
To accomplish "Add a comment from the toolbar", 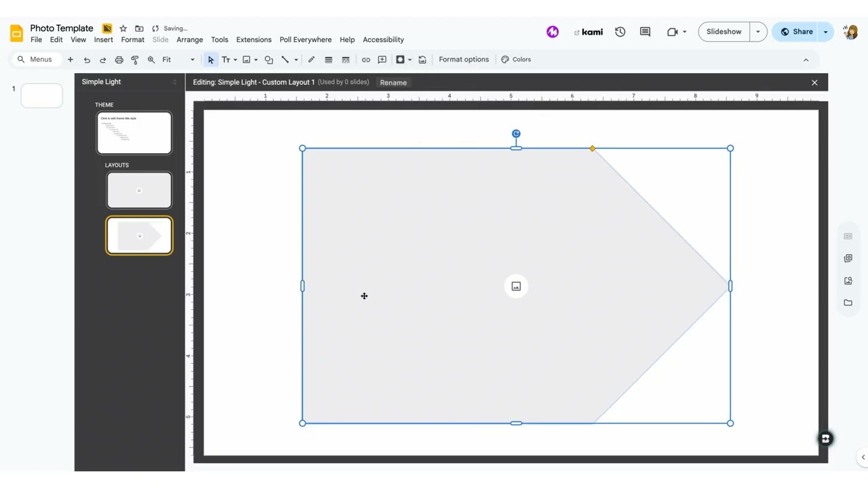I will click(382, 60).
